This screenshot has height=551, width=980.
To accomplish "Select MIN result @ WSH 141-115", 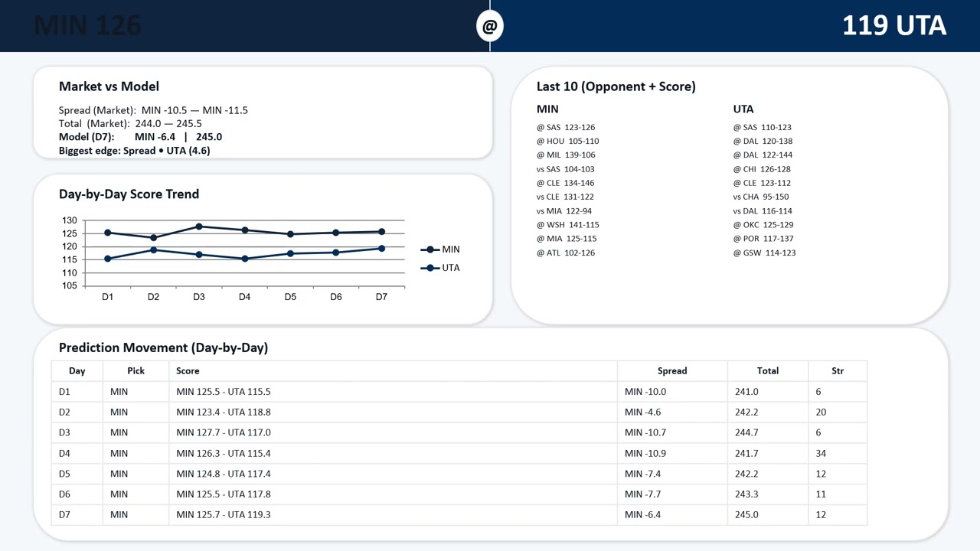I will pyautogui.click(x=568, y=225).
